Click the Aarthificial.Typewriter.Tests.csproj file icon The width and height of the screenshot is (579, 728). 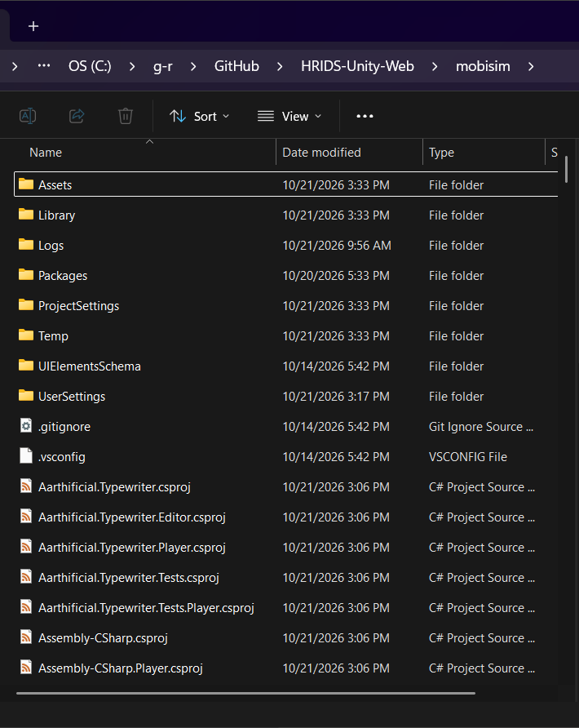(x=26, y=577)
